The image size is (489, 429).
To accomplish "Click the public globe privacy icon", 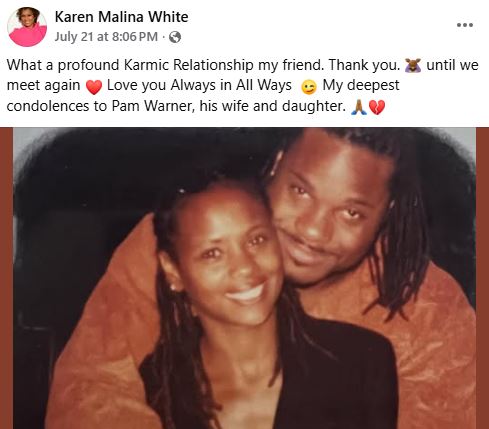I will point(175,37).
